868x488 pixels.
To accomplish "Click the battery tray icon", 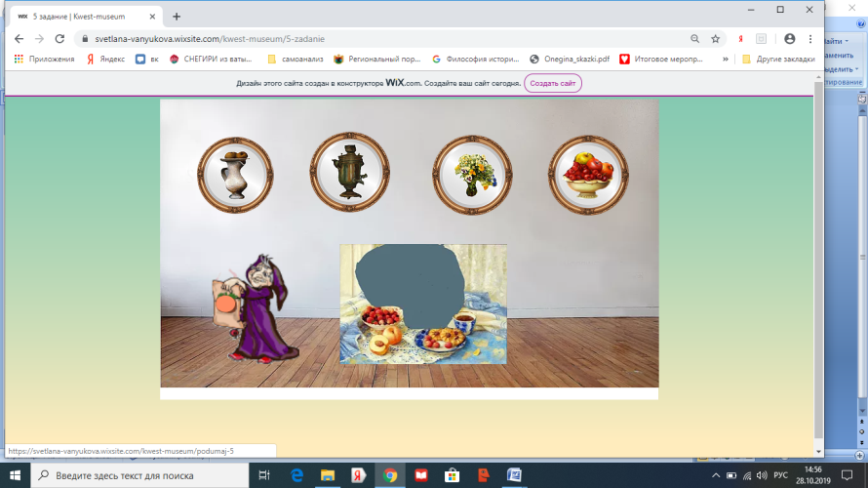I will pos(731,475).
